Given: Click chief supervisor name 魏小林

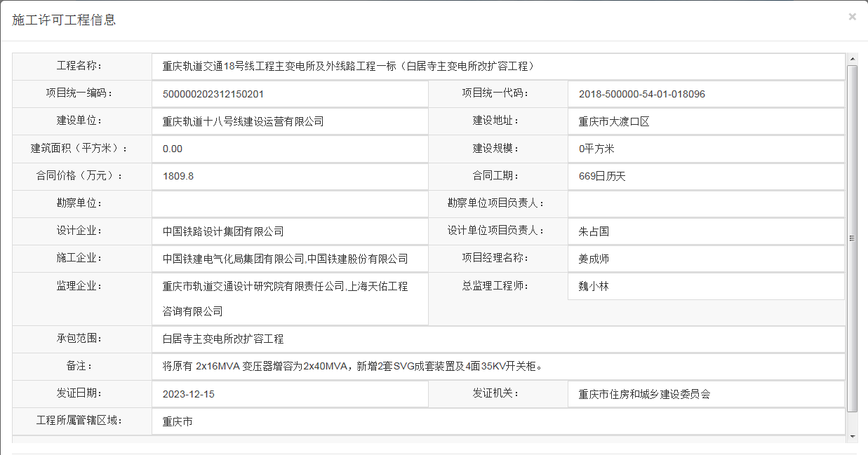Looking at the screenshot, I should point(594,286).
